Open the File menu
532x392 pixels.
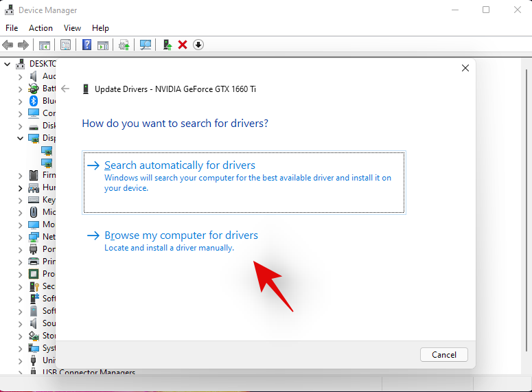pos(12,28)
